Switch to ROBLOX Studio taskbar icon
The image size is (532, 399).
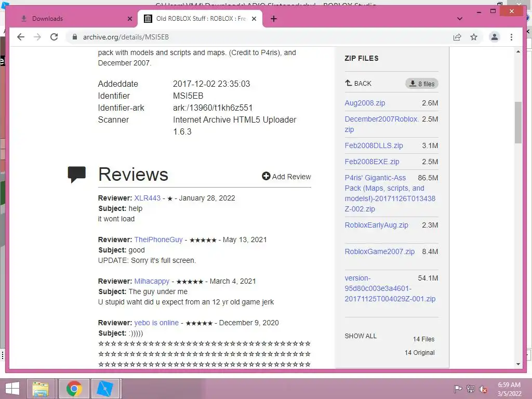(105, 389)
